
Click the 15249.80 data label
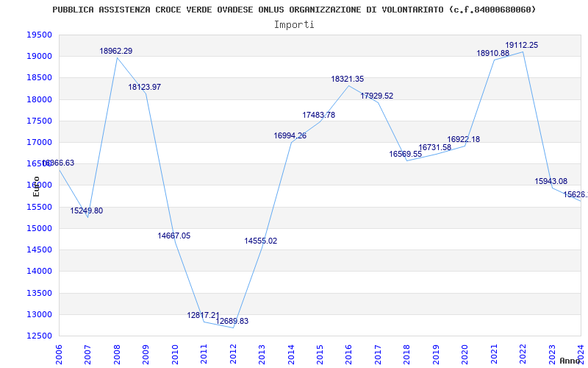point(86,210)
